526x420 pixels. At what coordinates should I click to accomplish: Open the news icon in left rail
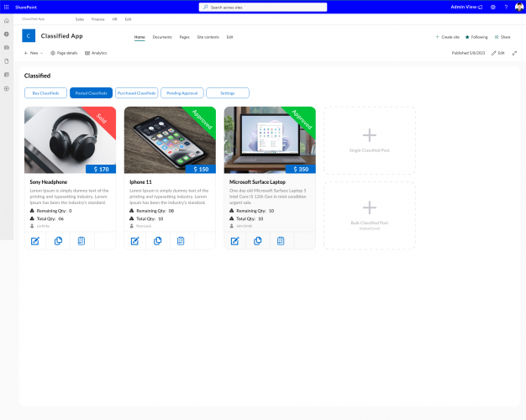7,48
